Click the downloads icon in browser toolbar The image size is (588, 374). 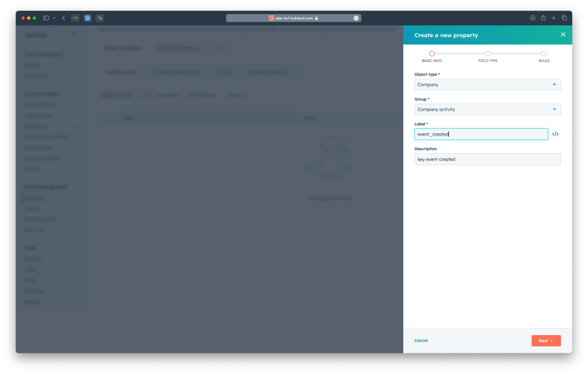(532, 18)
